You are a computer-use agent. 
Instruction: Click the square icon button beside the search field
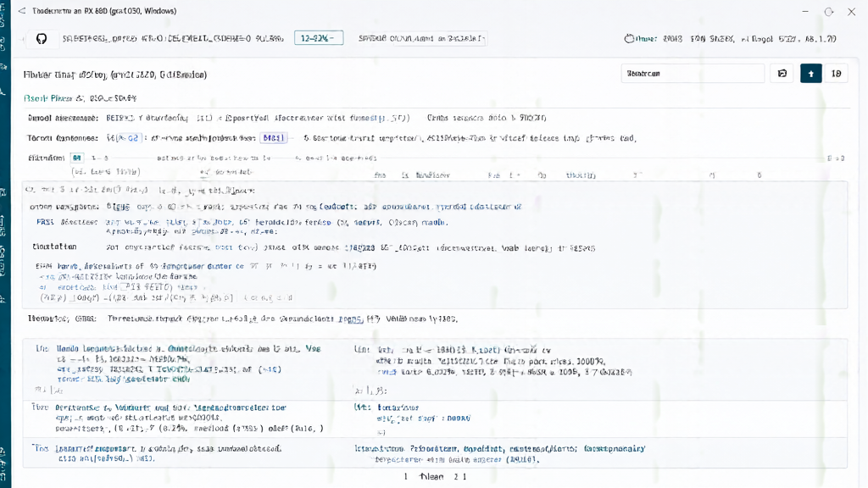point(782,74)
